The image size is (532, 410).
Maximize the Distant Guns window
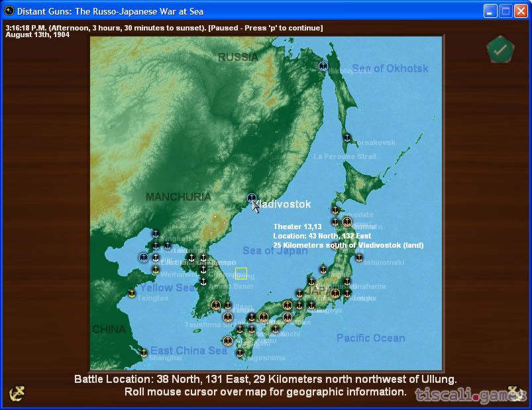[x=505, y=11]
